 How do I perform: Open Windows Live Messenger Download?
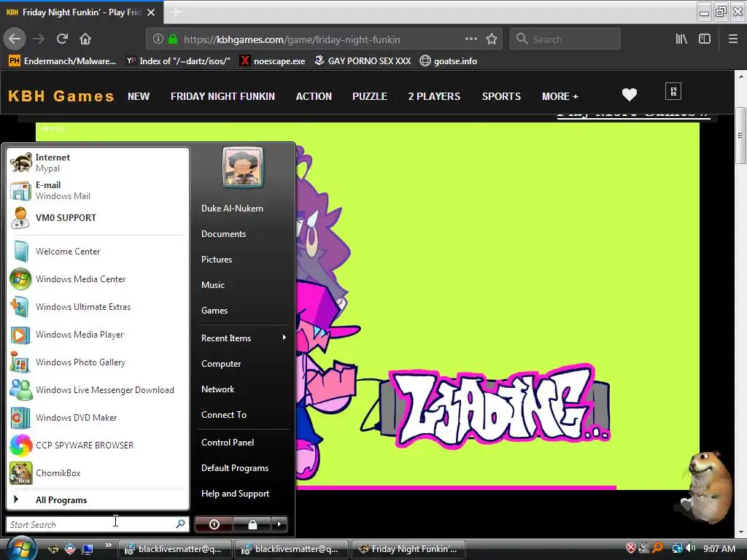pyautogui.click(x=98, y=390)
